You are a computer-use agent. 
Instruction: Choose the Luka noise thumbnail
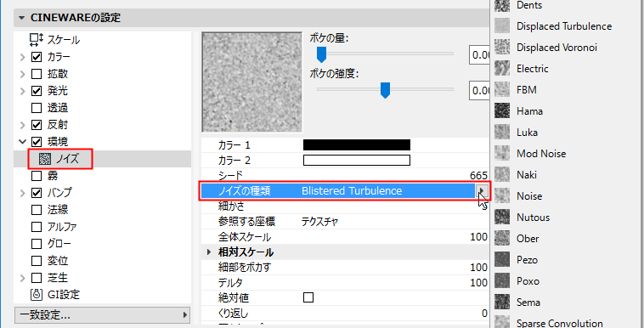[x=502, y=133]
